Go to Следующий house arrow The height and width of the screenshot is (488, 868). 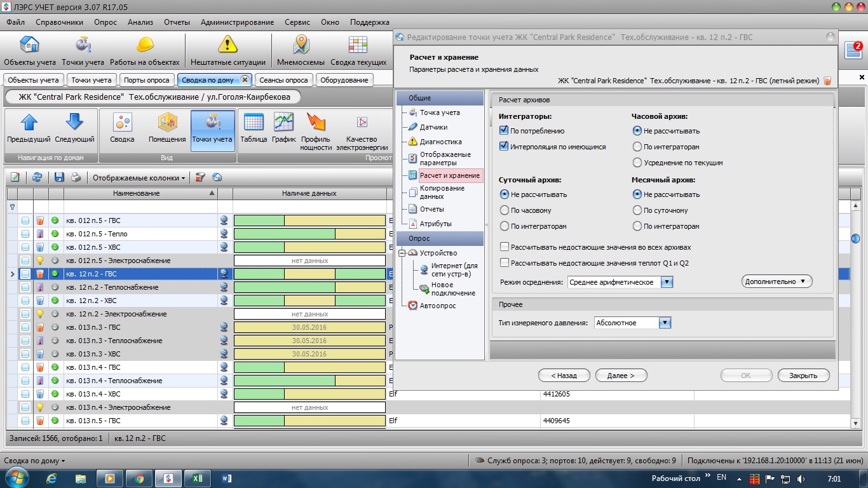click(74, 123)
